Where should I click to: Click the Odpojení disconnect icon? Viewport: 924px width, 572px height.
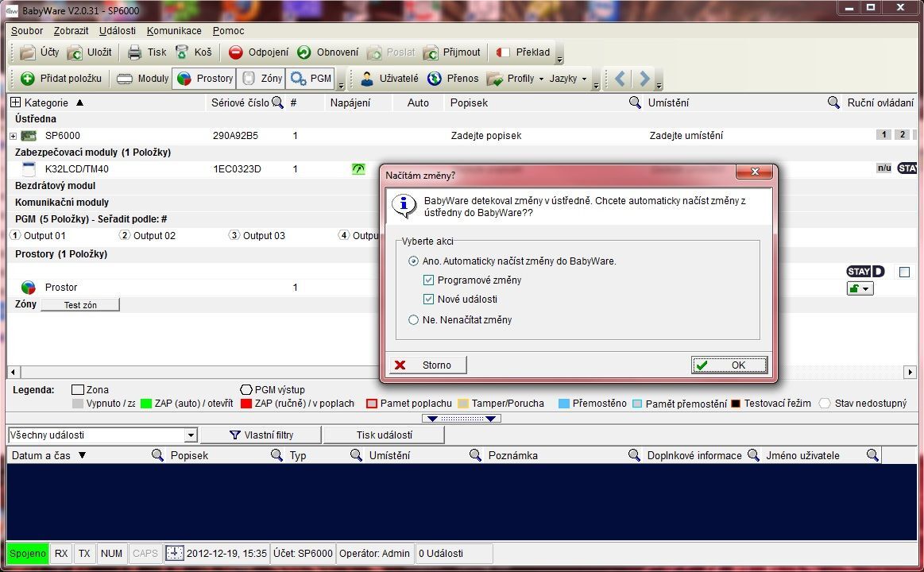coord(236,52)
